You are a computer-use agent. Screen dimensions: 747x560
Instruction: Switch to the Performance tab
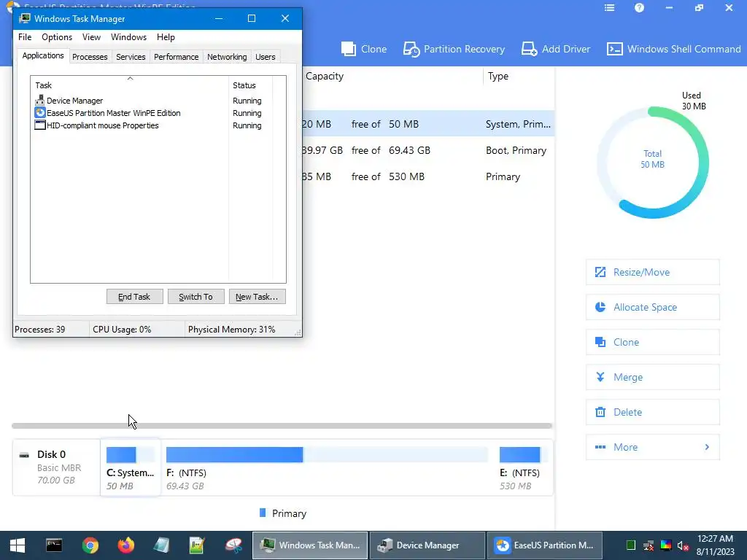(x=177, y=57)
